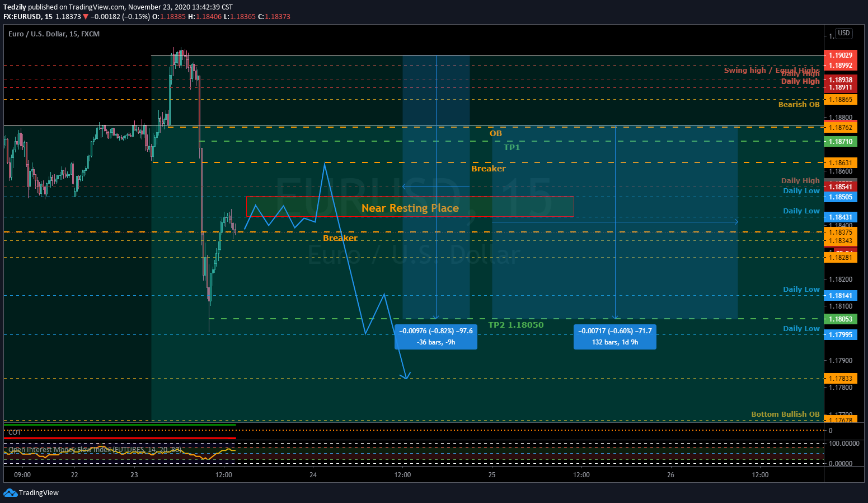Click the 'Euro / U.S. Dollar, 15, FXCM' chart title

point(54,34)
